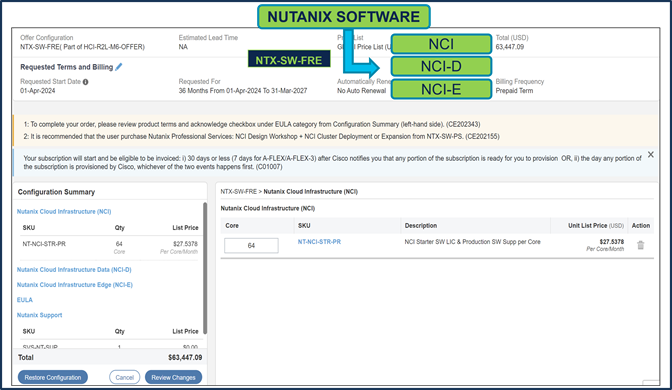Click the $27.5378 unit list price in table
The image size is (672, 390).
click(612, 242)
